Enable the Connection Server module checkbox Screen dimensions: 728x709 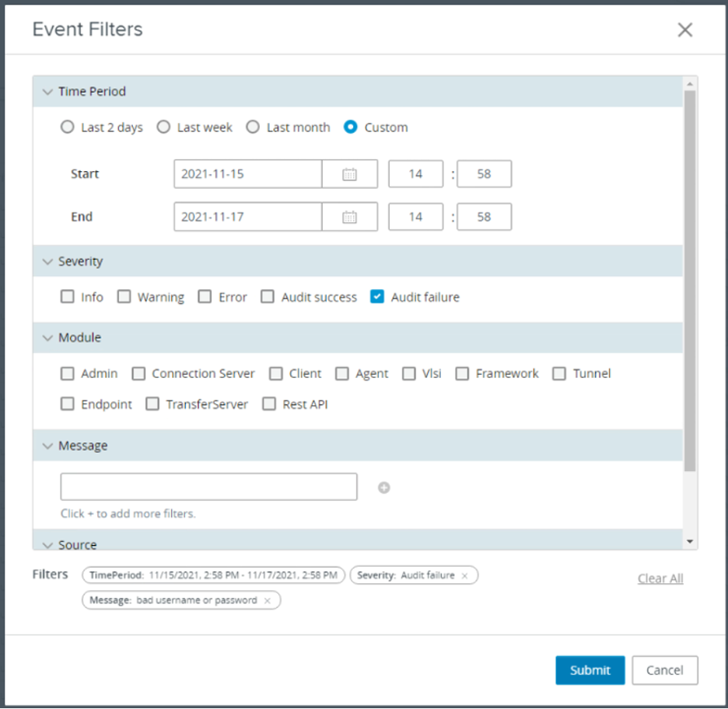click(x=138, y=374)
